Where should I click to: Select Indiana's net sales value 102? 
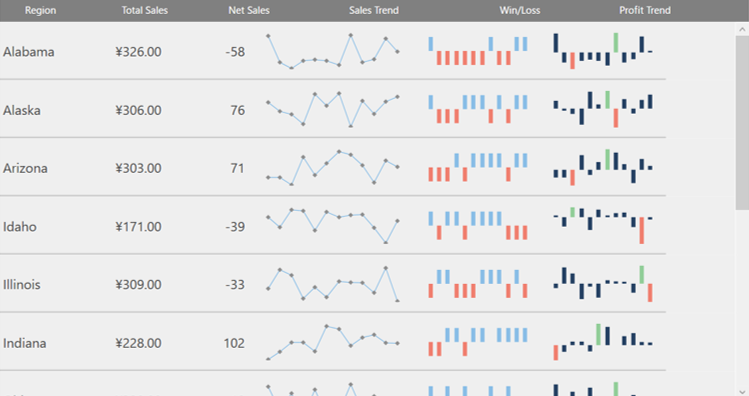(234, 343)
